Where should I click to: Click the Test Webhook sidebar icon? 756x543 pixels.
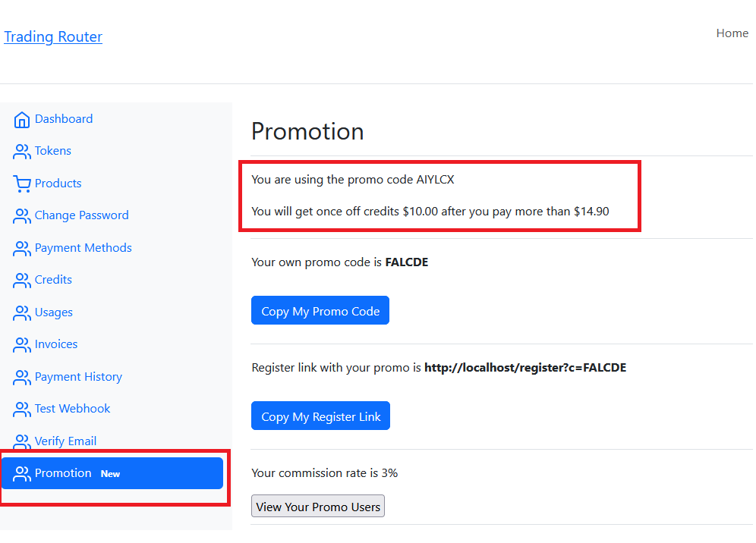pyautogui.click(x=22, y=410)
